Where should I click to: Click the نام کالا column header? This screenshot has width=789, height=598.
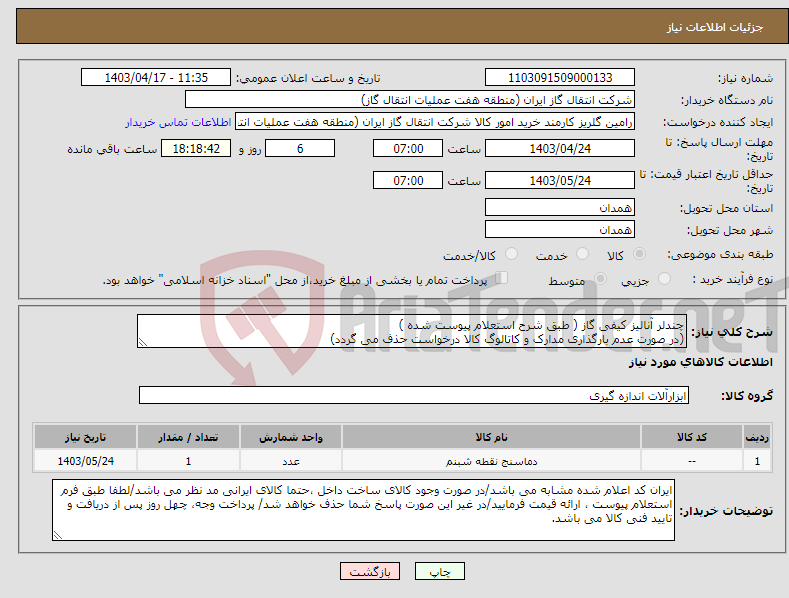491,437
